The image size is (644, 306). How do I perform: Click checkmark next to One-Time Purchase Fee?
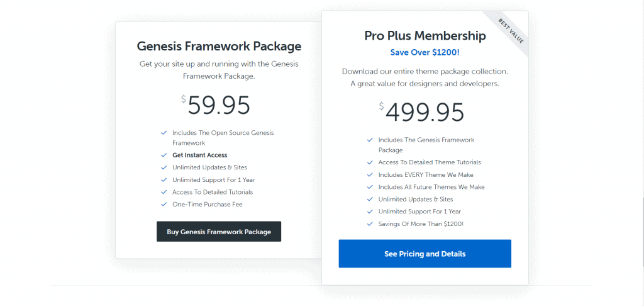pos(164,205)
